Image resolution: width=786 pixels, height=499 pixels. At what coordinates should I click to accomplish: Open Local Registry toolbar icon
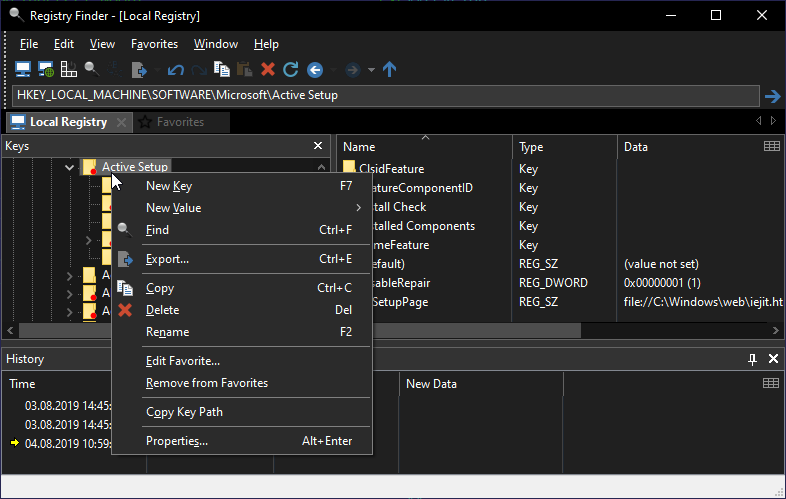click(23, 69)
